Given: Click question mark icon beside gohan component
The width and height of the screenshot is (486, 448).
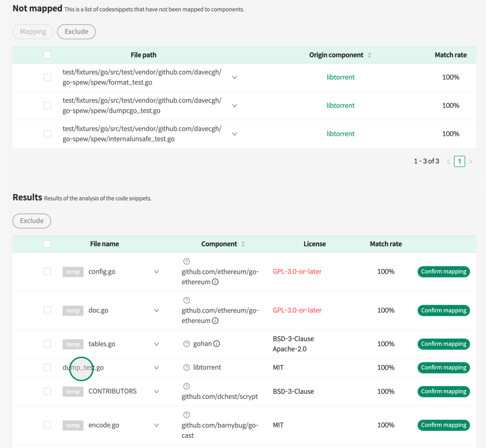Looking at the screenshot, I should coord(186,344).
